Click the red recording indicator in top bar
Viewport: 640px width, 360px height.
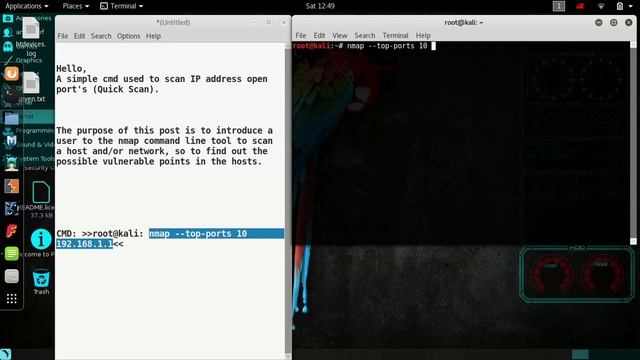580,6
